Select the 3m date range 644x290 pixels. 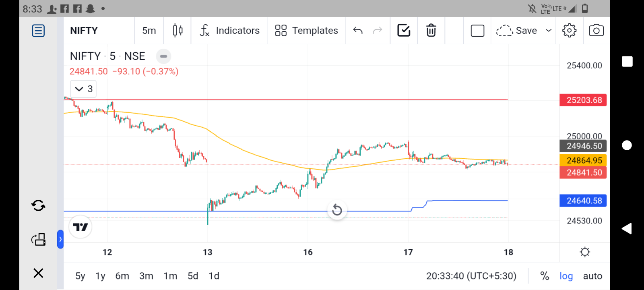pos(146,276)
